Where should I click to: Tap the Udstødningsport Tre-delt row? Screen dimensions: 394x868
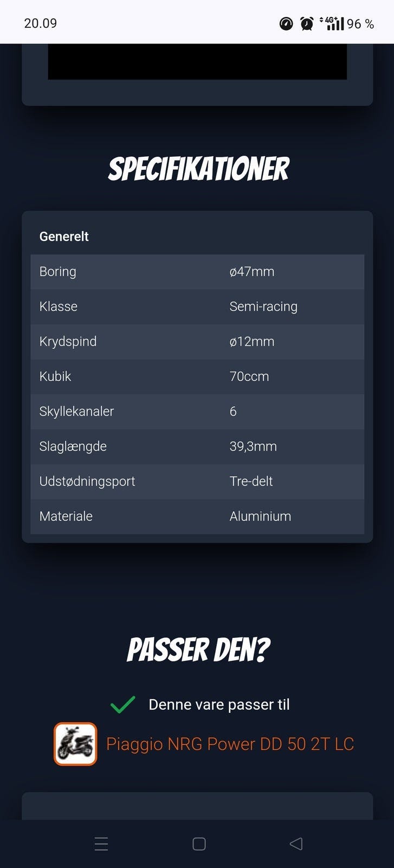[x=197, y=482]
